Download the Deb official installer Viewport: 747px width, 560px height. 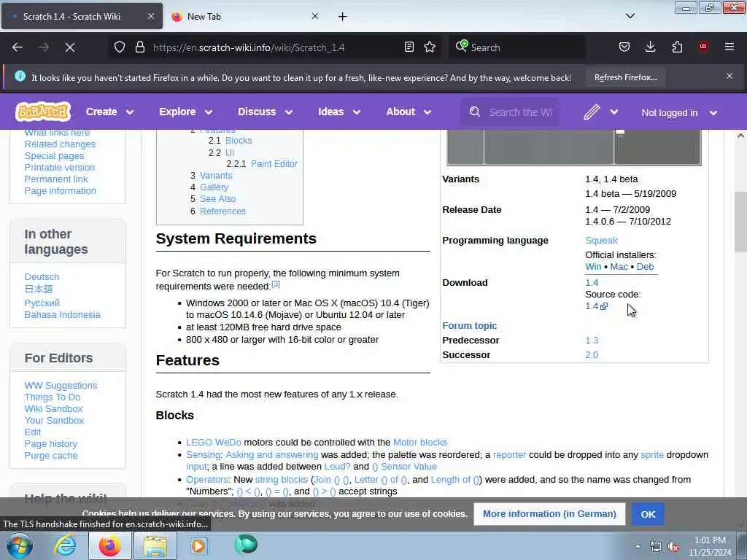[645, 267]
